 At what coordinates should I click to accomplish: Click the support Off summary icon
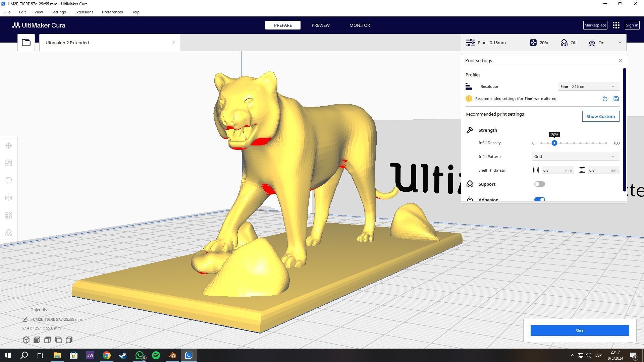click(x=564, y=43)
